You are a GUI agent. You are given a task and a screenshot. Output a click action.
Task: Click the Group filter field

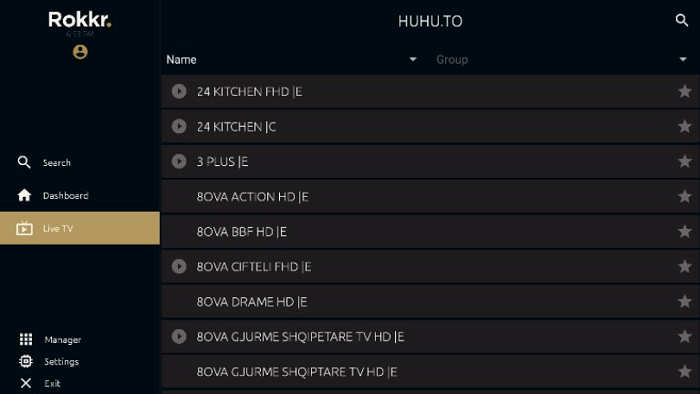562,59
